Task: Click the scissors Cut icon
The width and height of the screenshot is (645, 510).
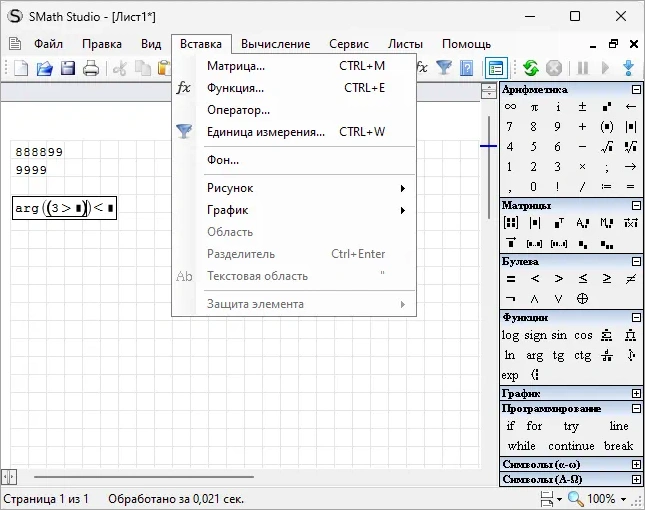Action: click(120, 68)
